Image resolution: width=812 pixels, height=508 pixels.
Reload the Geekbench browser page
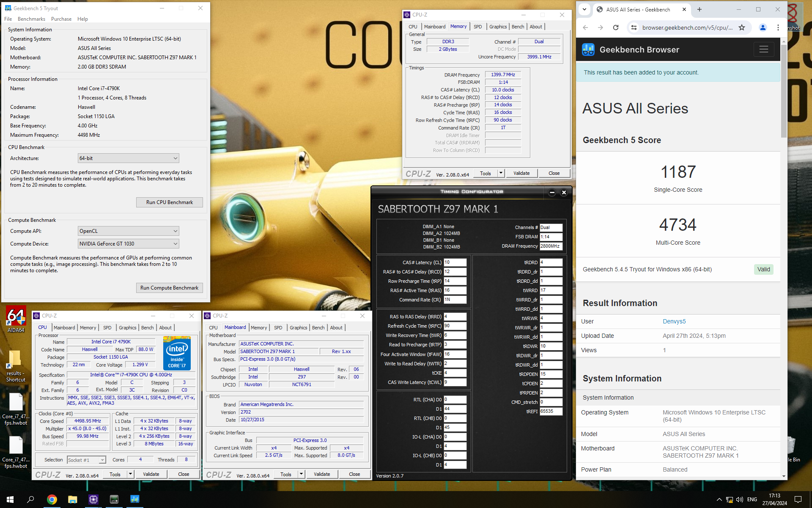(x=616, y=28)
